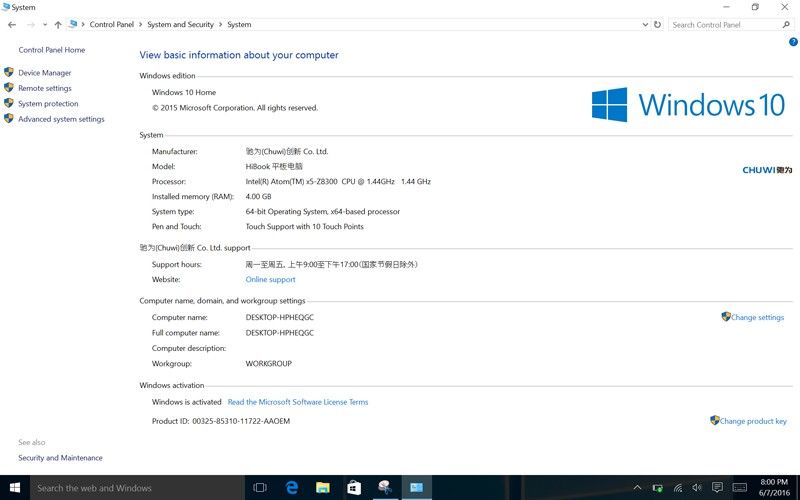800x500 pixels.
Task: Open Control Panel Home
Action: [x=52, y=50]
